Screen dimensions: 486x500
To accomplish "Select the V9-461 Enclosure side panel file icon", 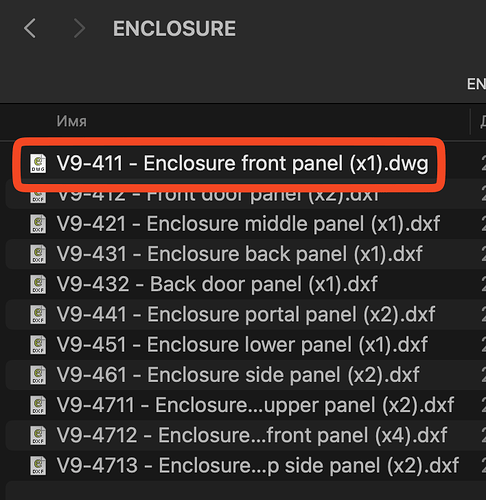I will (x=38, y=375).
